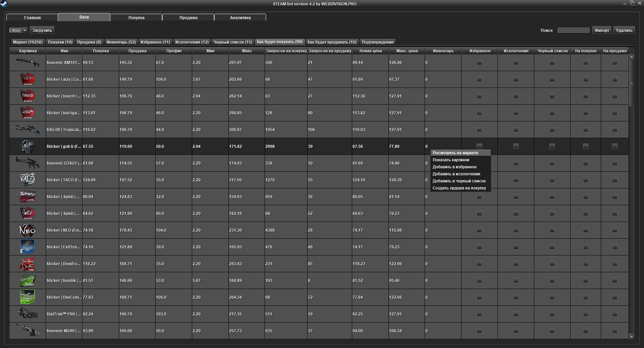The width and height of the screenshot is (644, 348).
Task: Click the Импорт button
Action: pos(602,30)
